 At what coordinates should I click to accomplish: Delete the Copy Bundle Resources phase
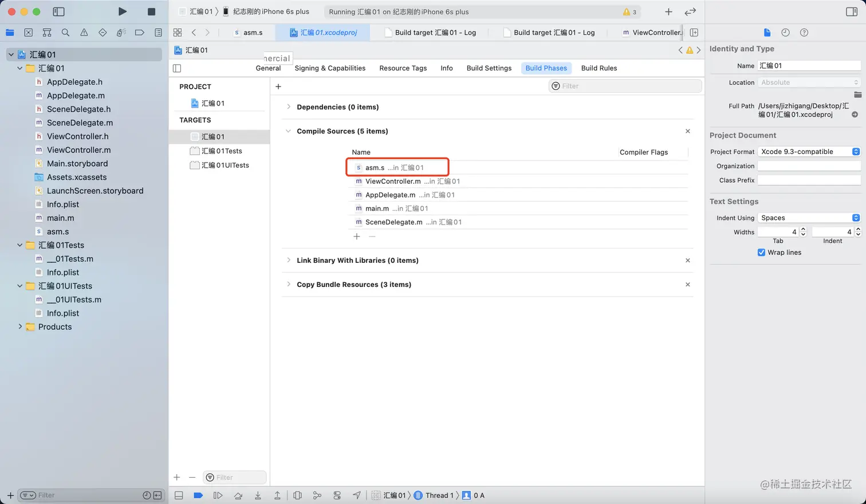pyautogui.click(x=688, y=285)
